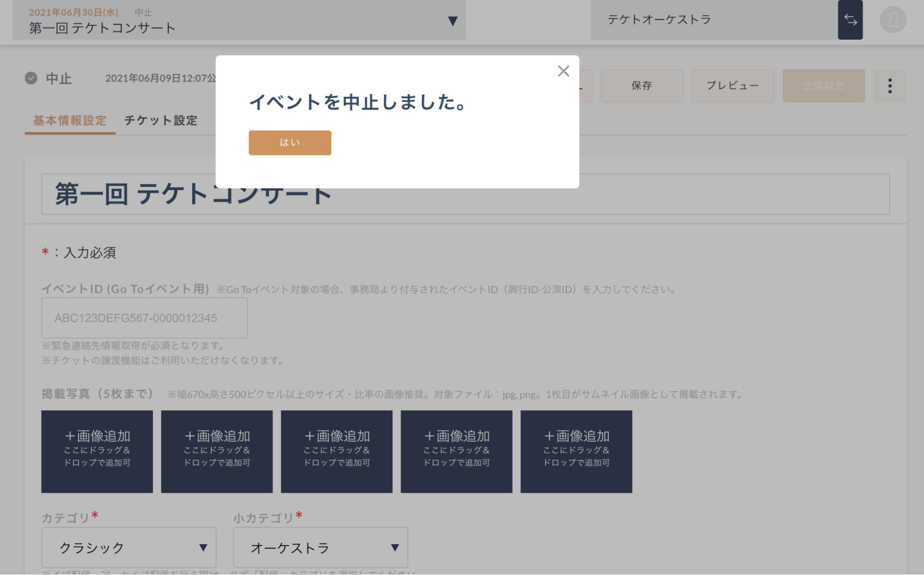The height and width of the screenshot is (575, 924).
Task: Click the third 画像追加 image slot
Action: [337, 452]
